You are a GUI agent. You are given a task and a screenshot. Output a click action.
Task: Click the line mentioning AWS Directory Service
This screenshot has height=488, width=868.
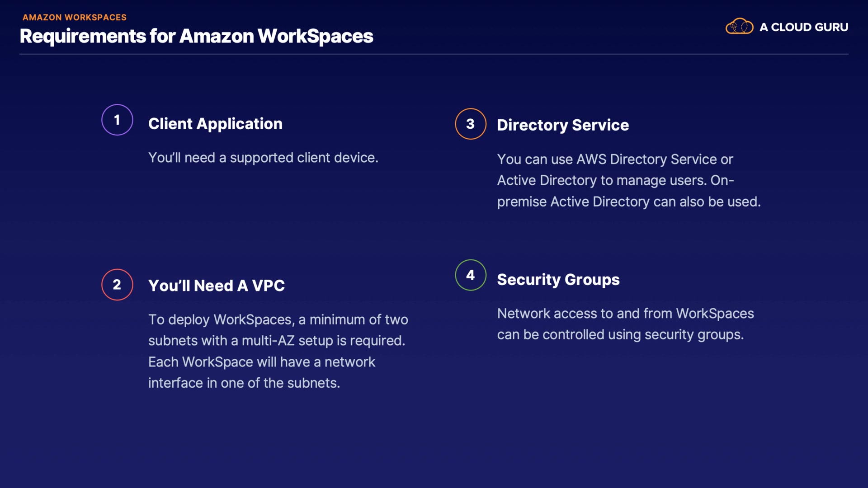point(614,159)
